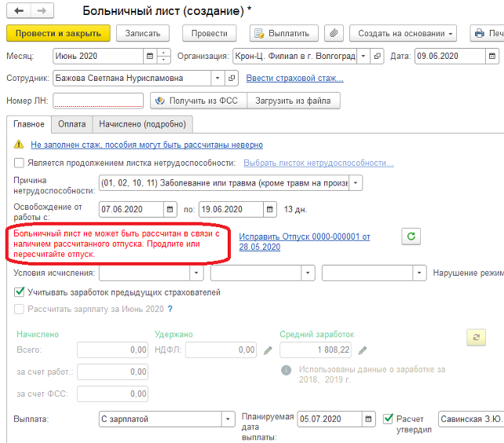Open calendar for the start date 07.06.2020
Image resolution: width=504 pixels, height=443 pixels.
point(170,210)
